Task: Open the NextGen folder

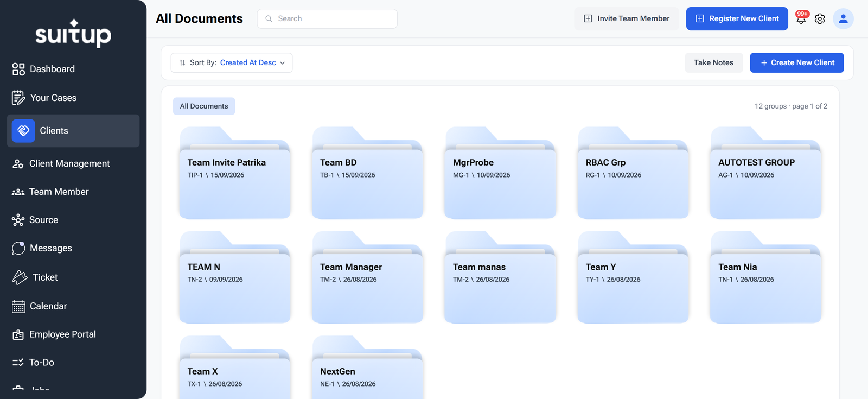Action: [x=367, y=368]
